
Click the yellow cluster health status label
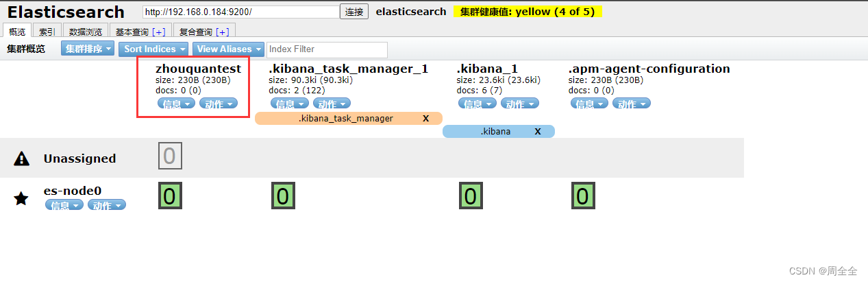click(528, 12)
